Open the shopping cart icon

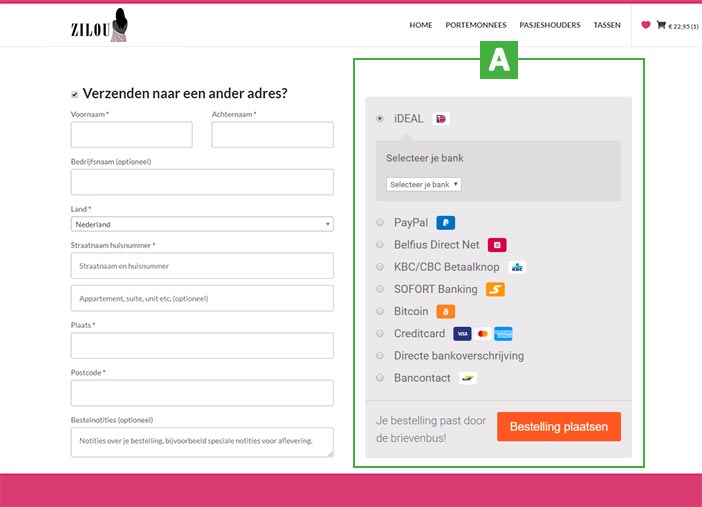(661, 25)
